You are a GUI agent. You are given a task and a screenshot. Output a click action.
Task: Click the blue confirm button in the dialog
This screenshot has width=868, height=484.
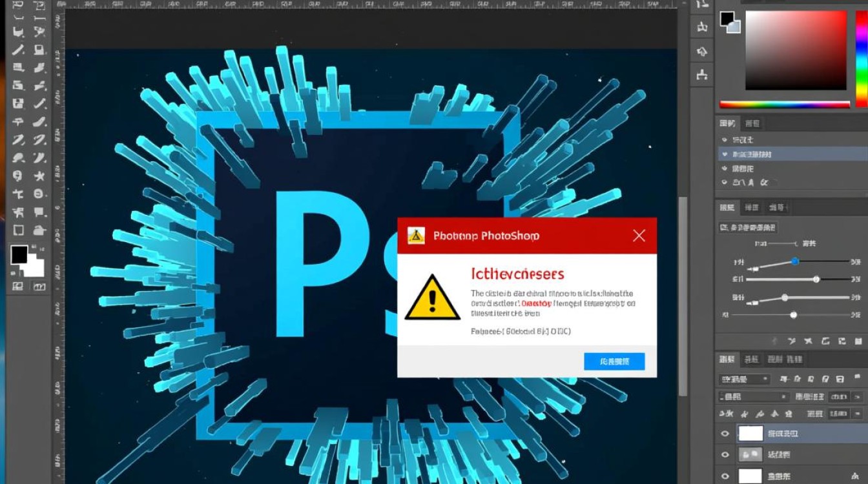[614, 361]
